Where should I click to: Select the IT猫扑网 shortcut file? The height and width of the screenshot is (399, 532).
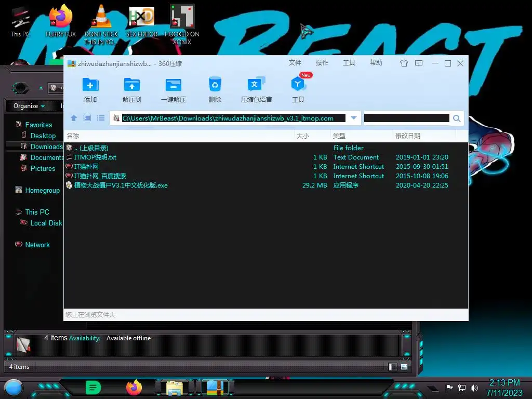[x=266, y=167]
